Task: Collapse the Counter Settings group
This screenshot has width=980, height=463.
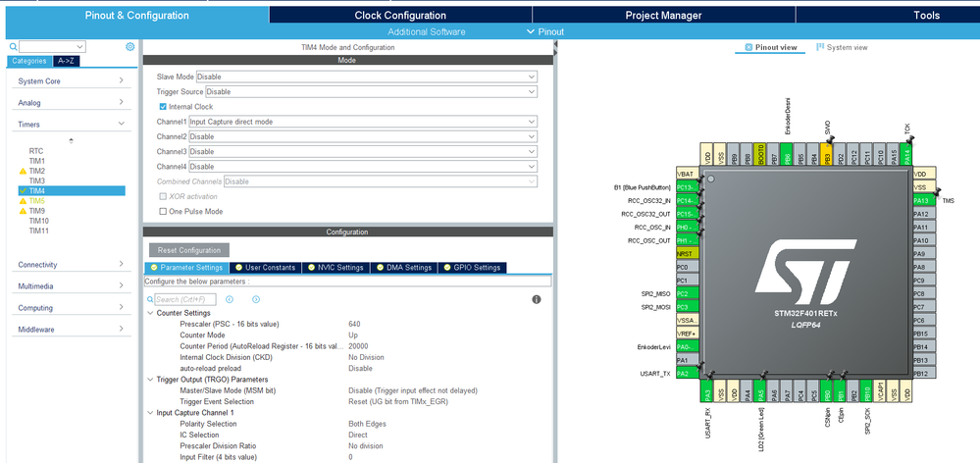Action: click(x=150, y=313)
